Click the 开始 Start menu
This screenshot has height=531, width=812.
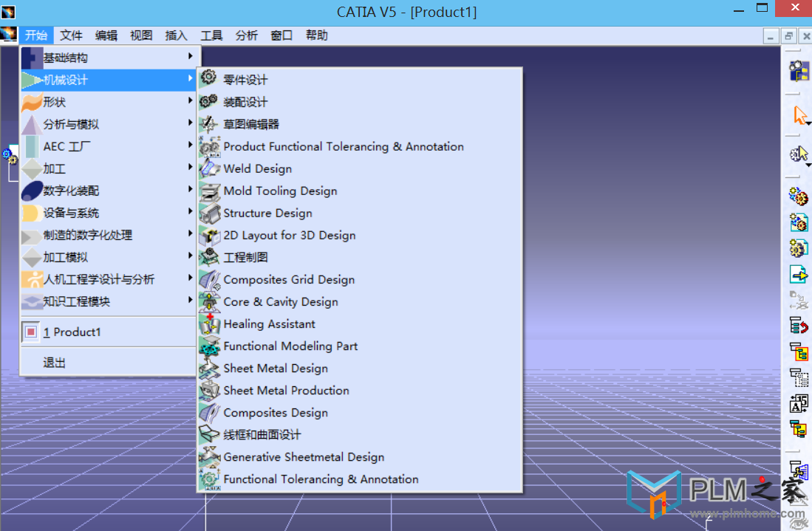[x=35, y=35]
